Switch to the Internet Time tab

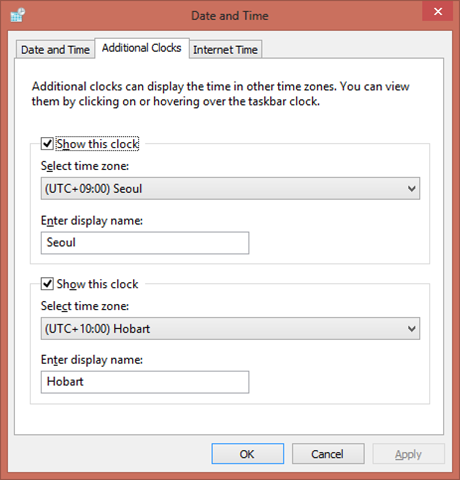point(225,50)
